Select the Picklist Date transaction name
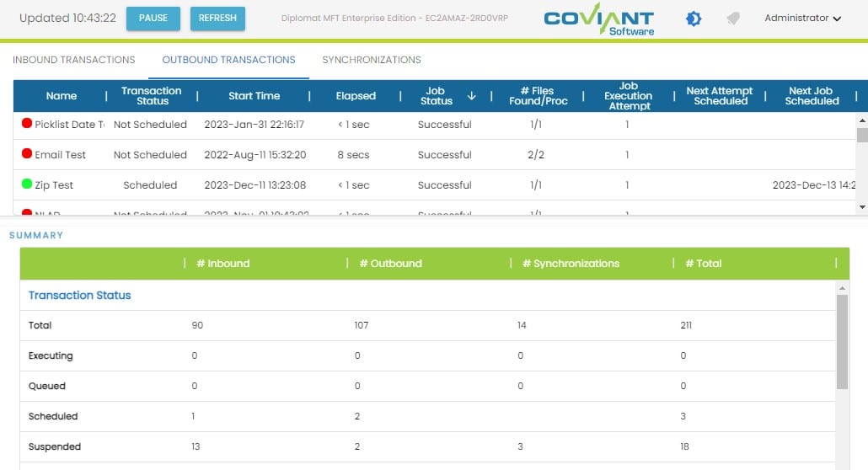Image resolution: width=868 pixels, height=470 pixels. pos(69,125)
